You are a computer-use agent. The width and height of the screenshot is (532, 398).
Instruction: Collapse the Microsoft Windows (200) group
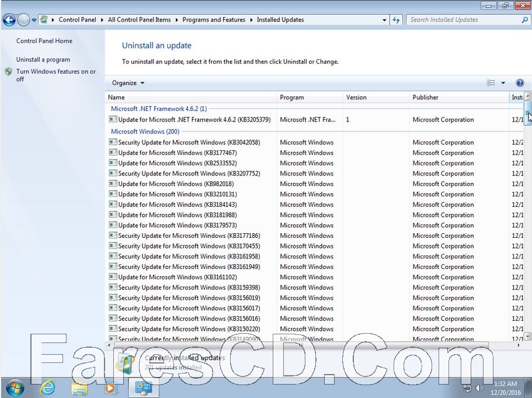point(145,131)
